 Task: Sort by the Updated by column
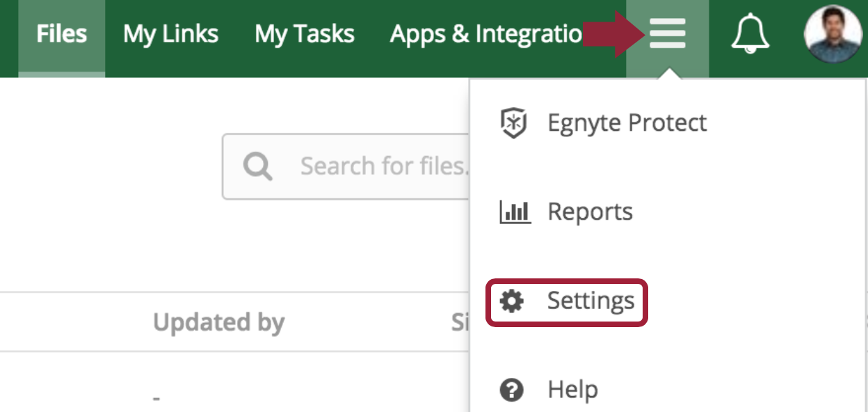click(218, 322)
